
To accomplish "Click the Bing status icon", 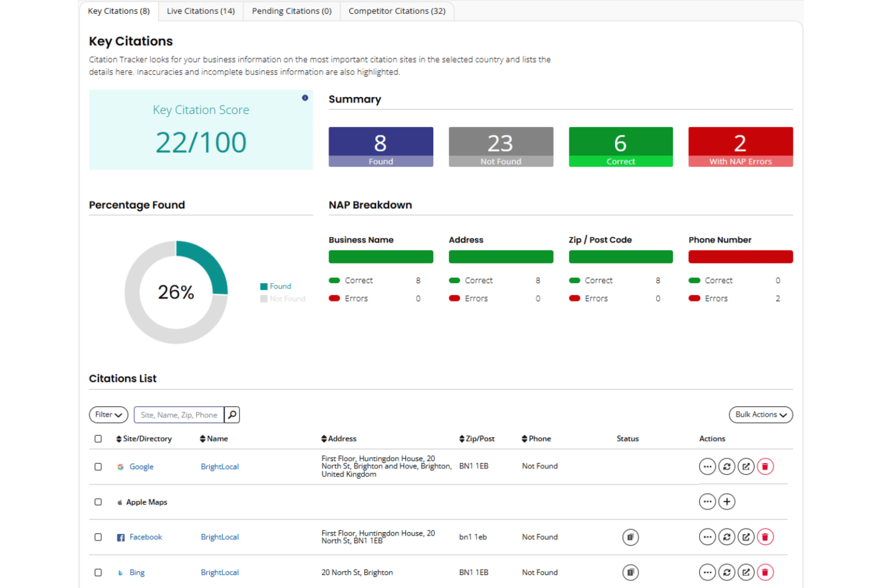I will [x=631, y=573].
